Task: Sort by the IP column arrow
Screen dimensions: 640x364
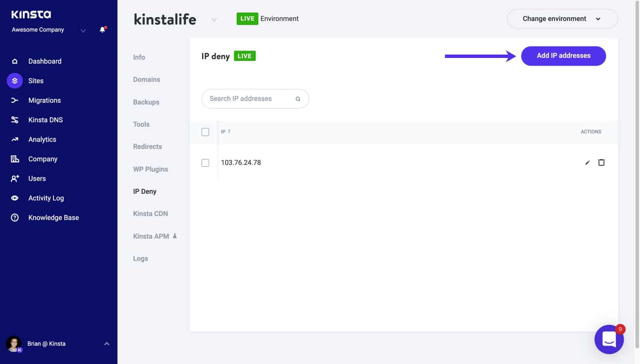Action: pyautogui.click(x=229, y=131)
